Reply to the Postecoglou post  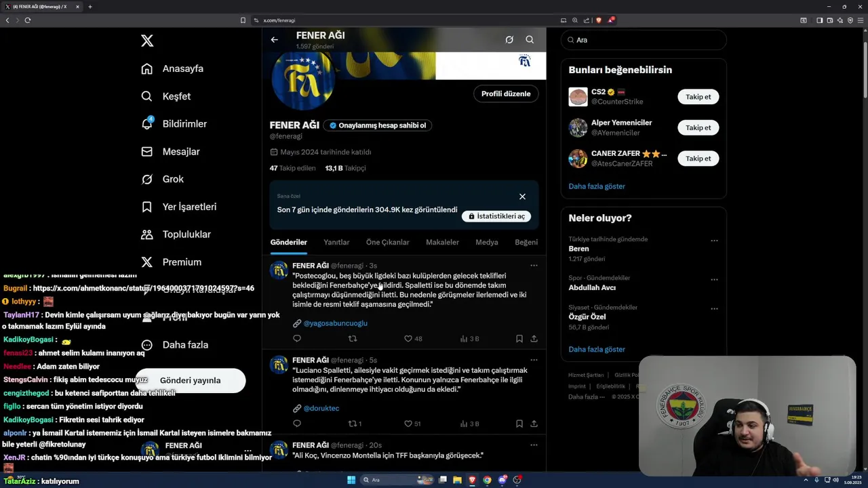click(x=297, y=339)
